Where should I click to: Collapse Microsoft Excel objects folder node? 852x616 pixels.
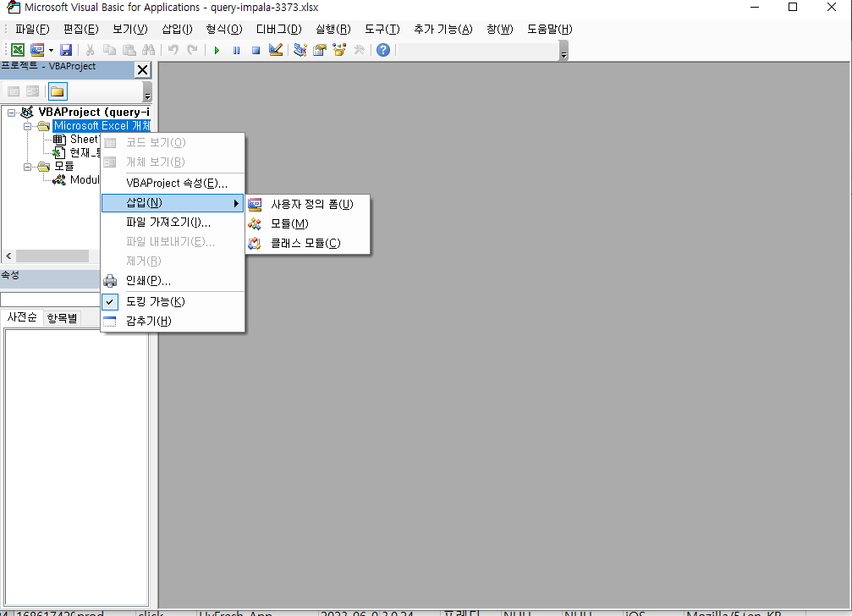coord(27,126)
